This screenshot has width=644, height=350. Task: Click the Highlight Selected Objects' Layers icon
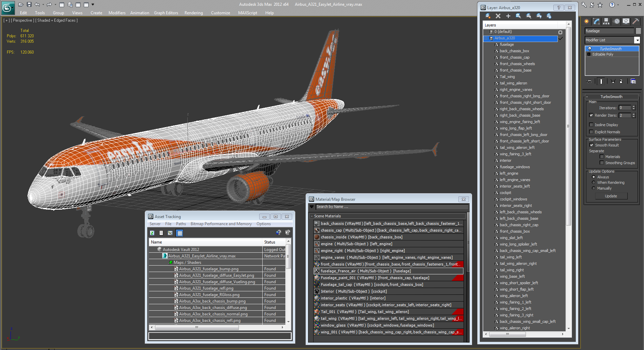pos(529,16)
